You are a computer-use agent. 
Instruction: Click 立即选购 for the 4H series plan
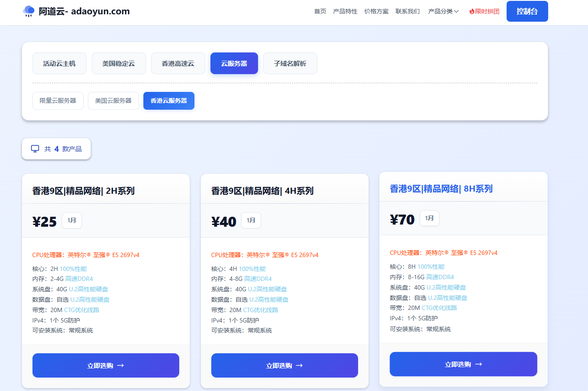(x=284, y=365)
